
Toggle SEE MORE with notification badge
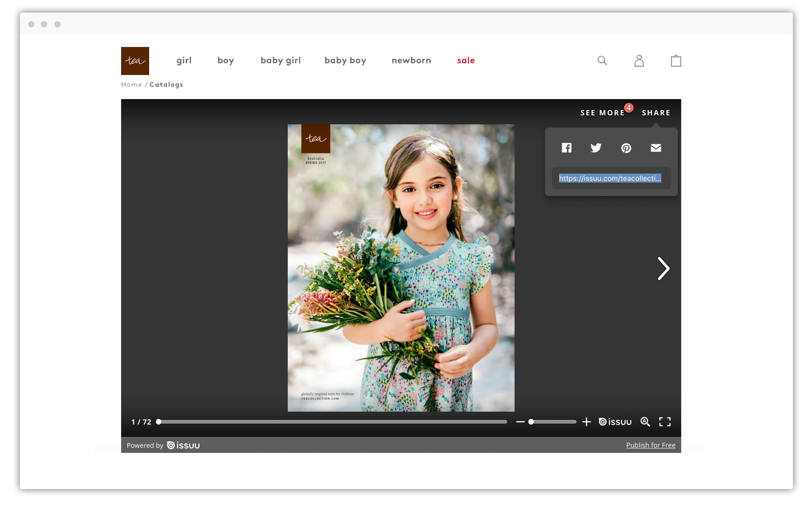click(x=602, y=113)
